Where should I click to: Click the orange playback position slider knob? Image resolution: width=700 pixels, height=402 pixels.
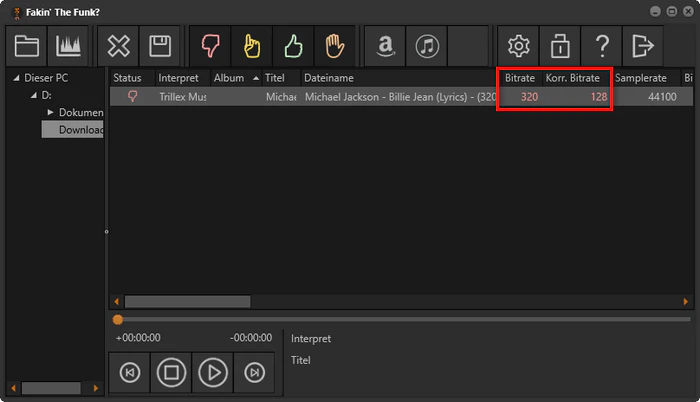click(x=117, y=320)
